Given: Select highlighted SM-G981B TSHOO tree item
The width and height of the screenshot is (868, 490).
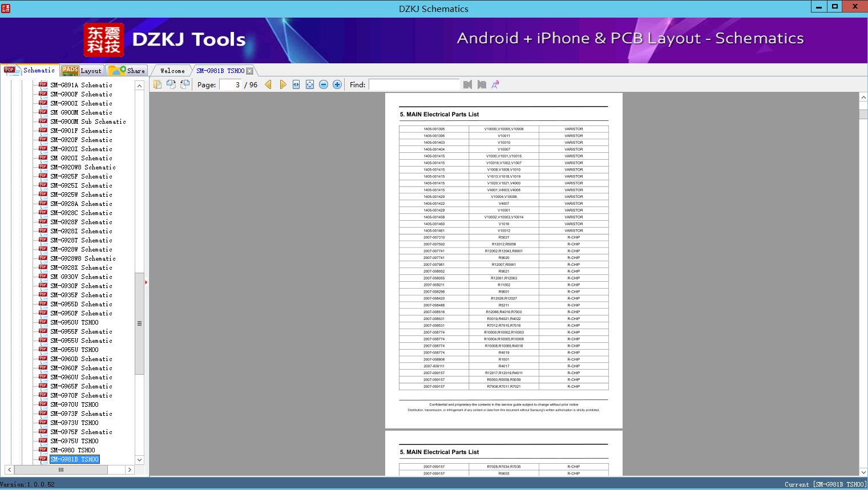Looking at the screenshot, I should (74, 459).
